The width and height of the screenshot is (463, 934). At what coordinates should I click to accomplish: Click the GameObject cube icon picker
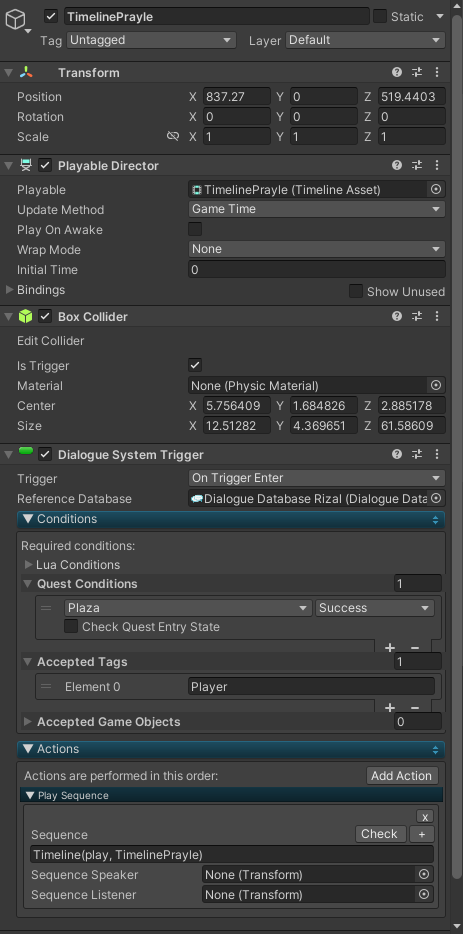click(x=15, y=20)
